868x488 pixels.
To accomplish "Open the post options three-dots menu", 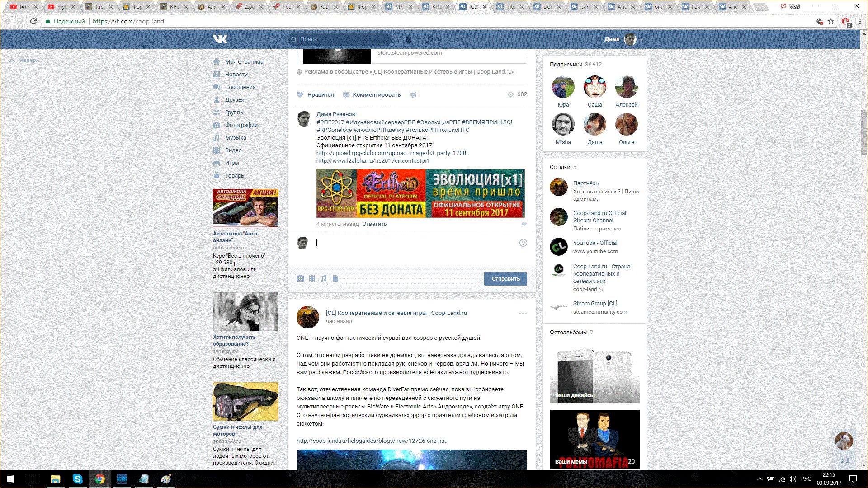I will click(x=523, y=313).
